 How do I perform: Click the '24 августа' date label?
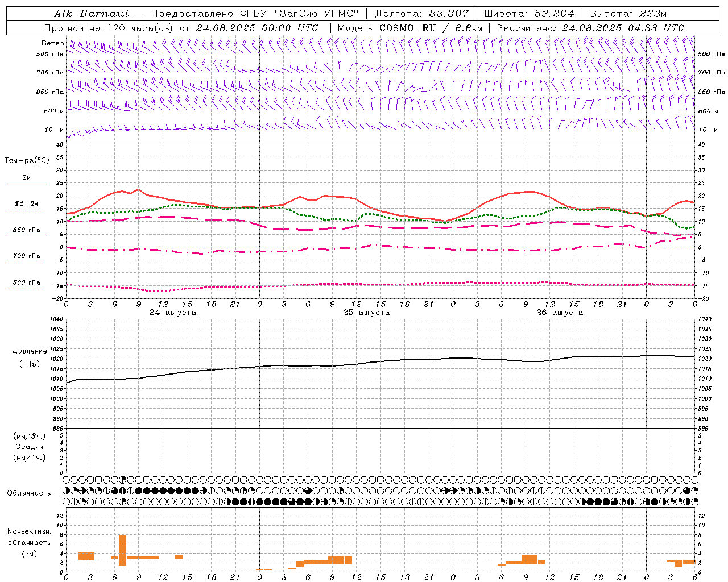click(173, 313)
